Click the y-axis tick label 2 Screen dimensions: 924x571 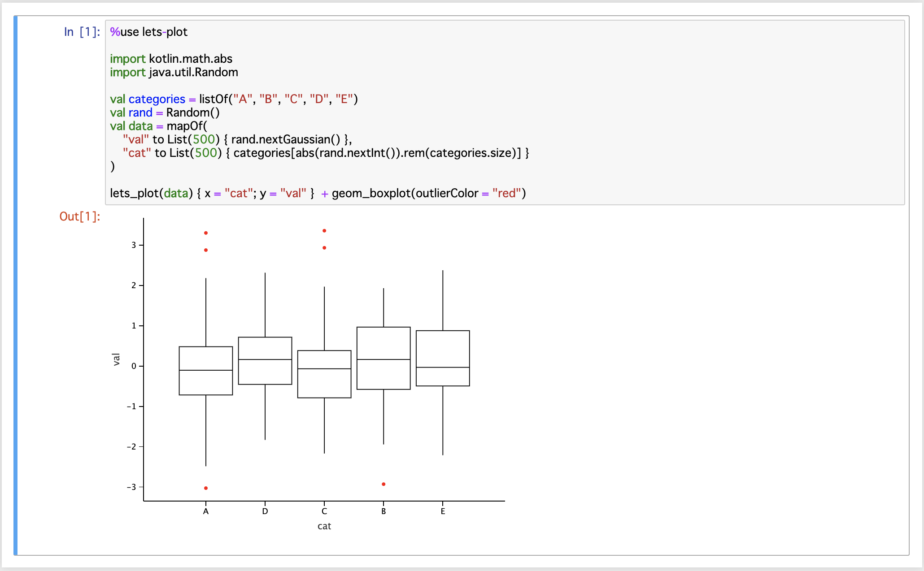coord(134,285)
